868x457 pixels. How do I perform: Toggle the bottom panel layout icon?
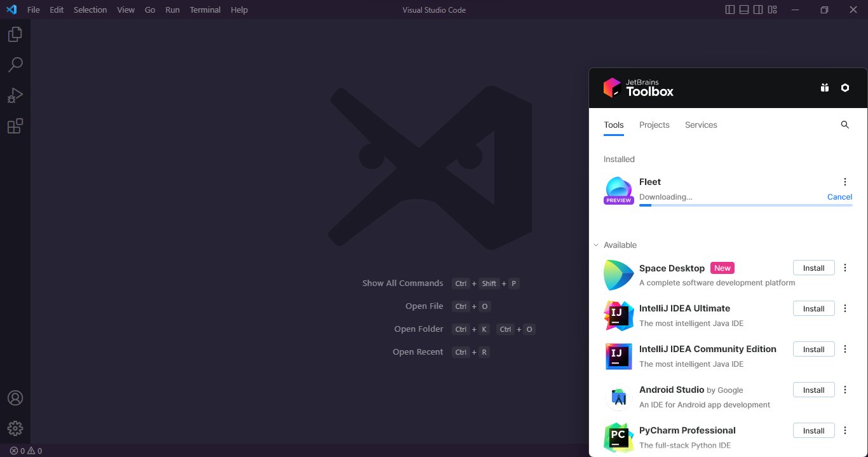point(744,10)
